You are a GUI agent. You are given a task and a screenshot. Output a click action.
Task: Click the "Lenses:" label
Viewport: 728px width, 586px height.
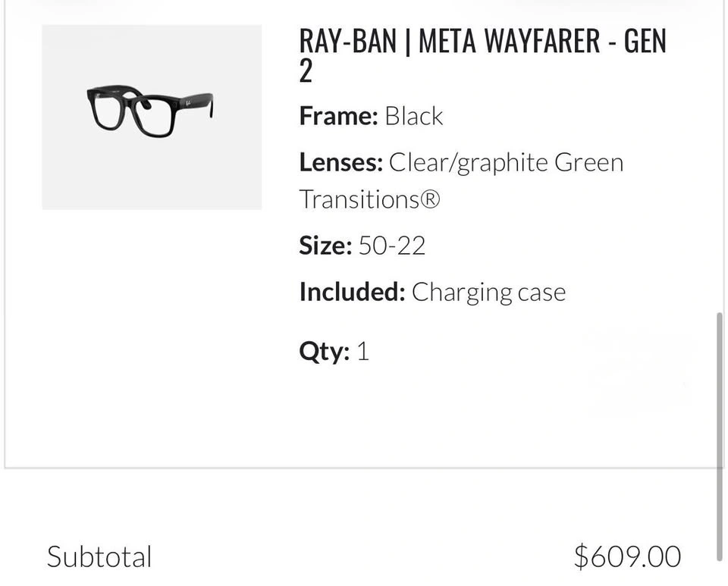point(340,162)
